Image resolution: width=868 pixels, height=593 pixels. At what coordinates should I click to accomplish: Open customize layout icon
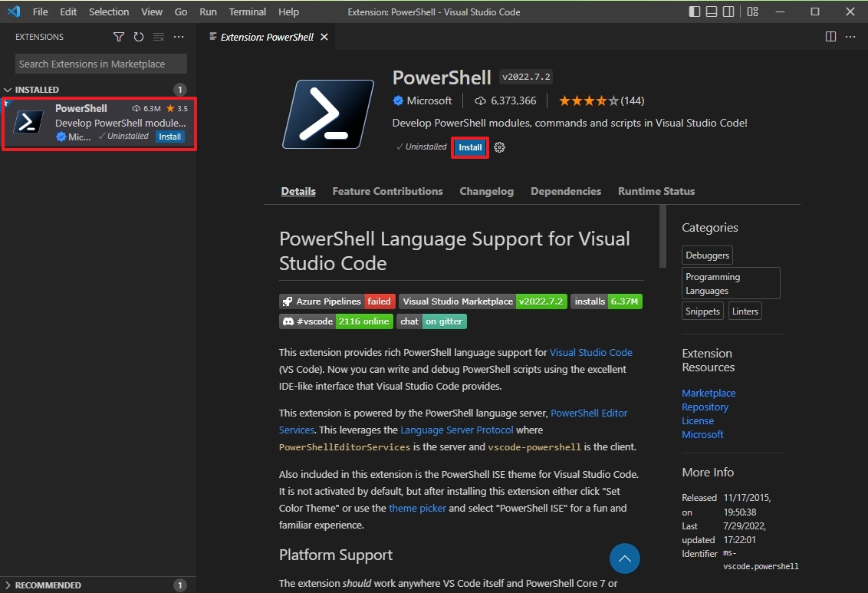pyautogui.click(x=752, y=12)
